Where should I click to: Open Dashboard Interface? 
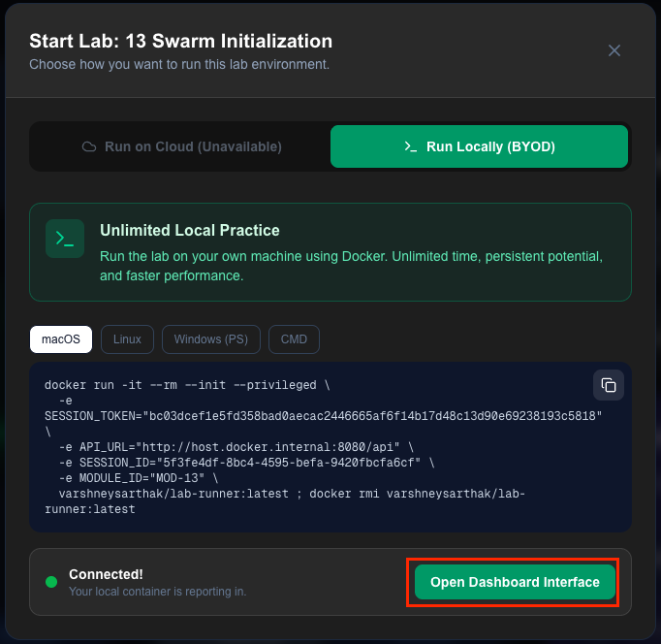[515, 582]
